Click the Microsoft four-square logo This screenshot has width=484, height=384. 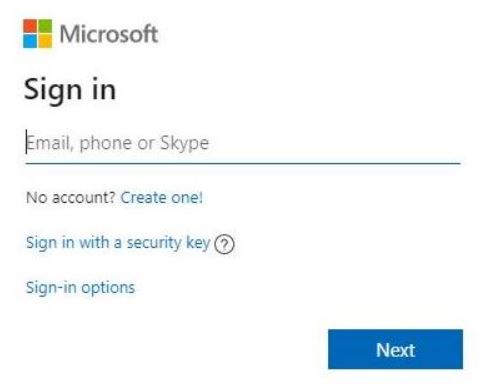37,34
